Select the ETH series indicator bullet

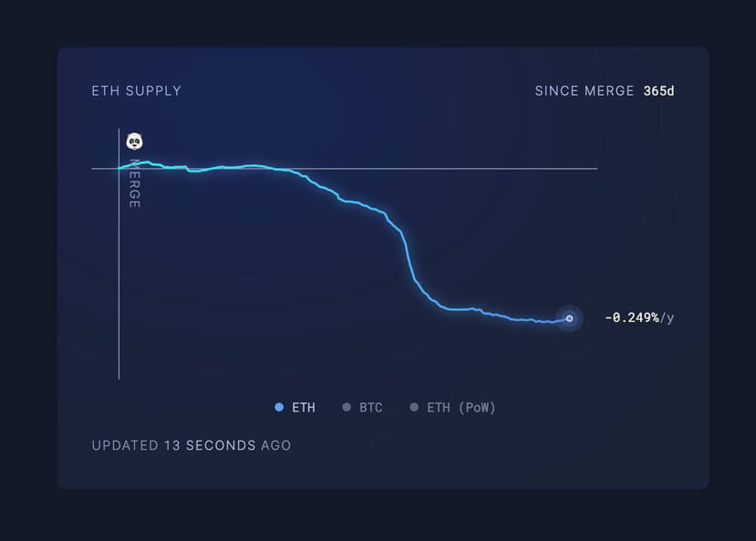coord(277,407)
